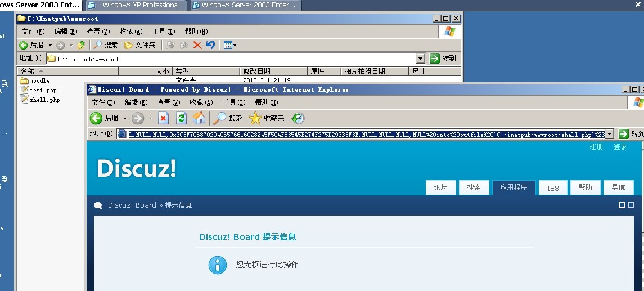Viewport: 644px width, 291px height.
Task: Open the Views button in Explorer toolbar
Action: click(229, 45)
